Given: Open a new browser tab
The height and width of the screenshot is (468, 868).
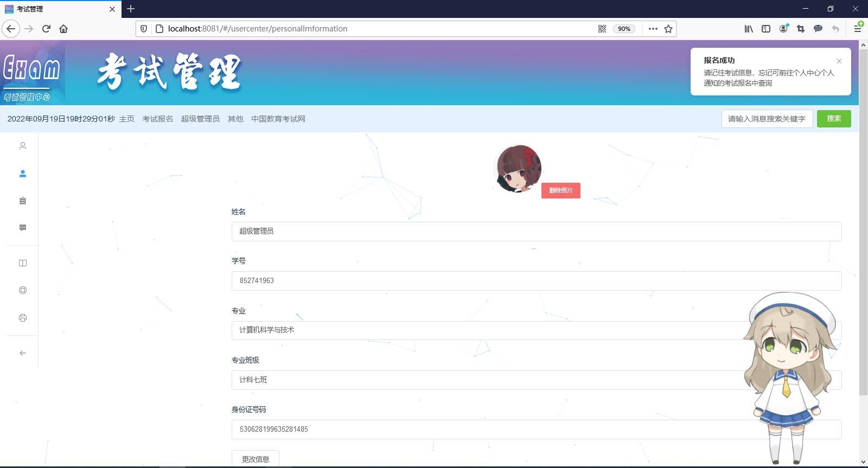Looking at the screenshot, I should pyautogui.click(x=131, y=9).
